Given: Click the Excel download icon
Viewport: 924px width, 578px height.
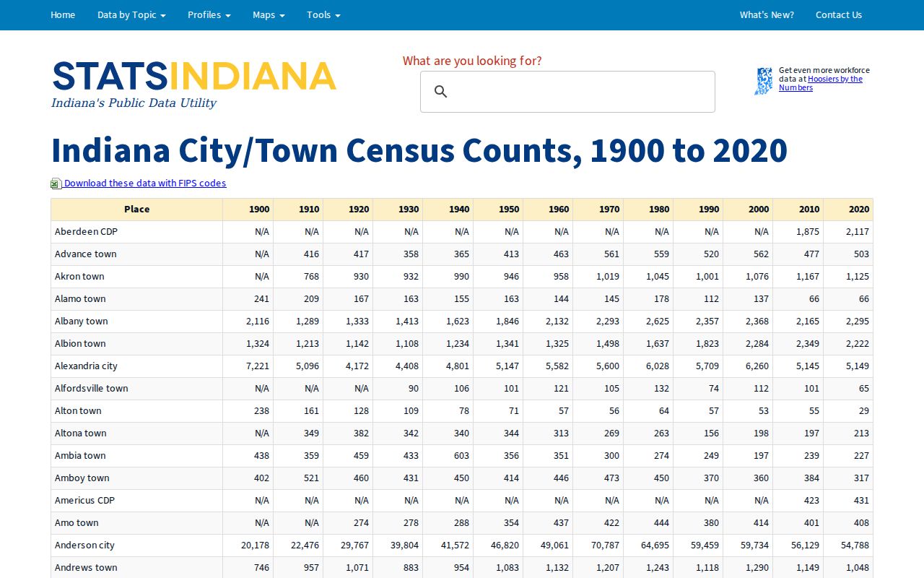Looking at the screenshot, I should coord(56,184).
